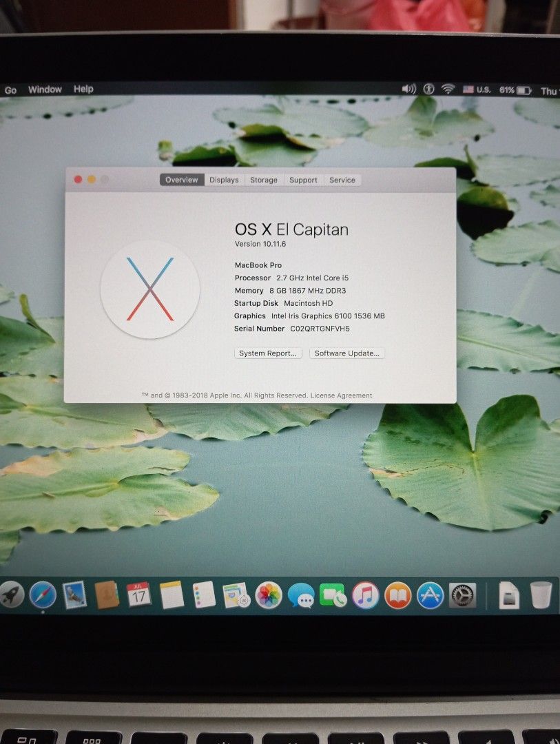This screenshot has height=744, width=560.
Task: Launch Photos from the dock
Action: tap(269, 595)
